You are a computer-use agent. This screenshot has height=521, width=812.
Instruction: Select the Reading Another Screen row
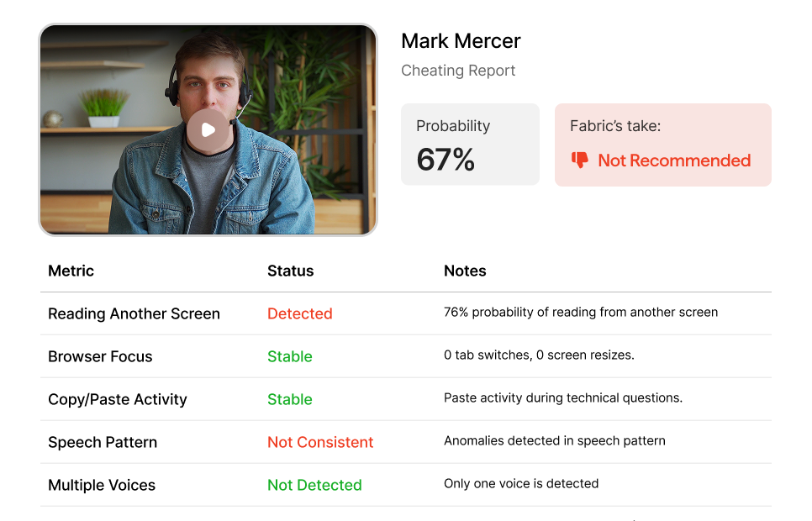click(406, 313)
